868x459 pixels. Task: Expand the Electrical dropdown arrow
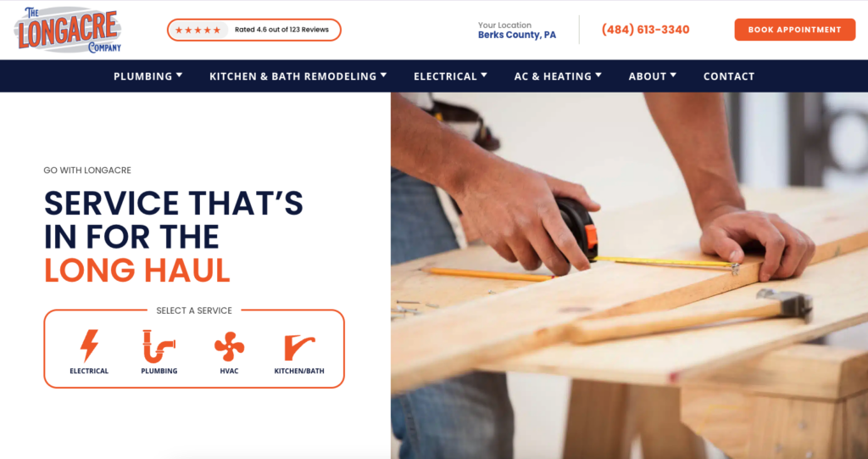(484, 75)
